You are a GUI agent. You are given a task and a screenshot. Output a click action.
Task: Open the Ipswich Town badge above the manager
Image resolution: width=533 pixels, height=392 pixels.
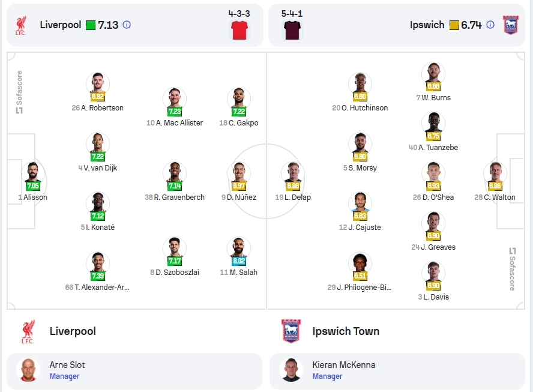pyautogui.click(x=291, y=331)
